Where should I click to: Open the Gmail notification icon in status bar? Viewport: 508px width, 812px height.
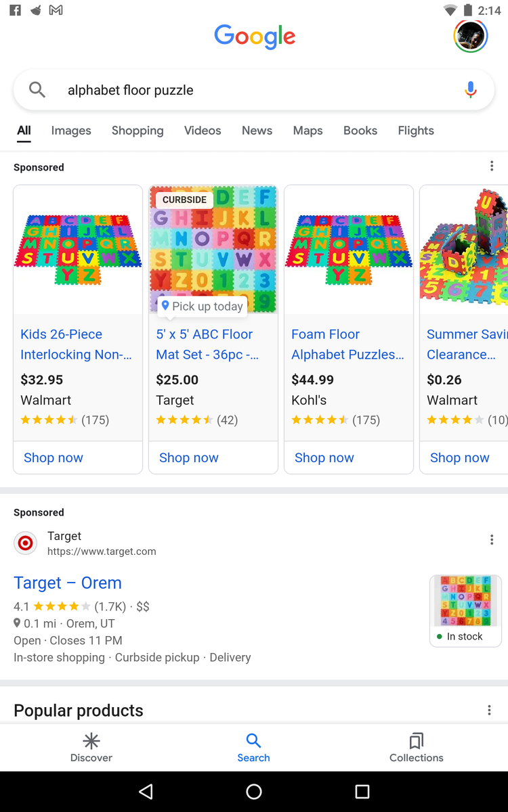(56, 10)
